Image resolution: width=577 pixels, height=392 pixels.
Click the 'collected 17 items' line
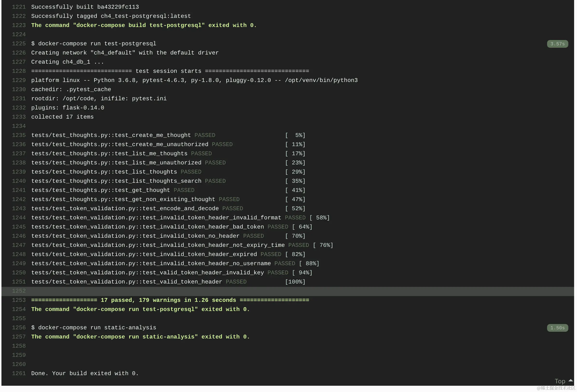62,117
